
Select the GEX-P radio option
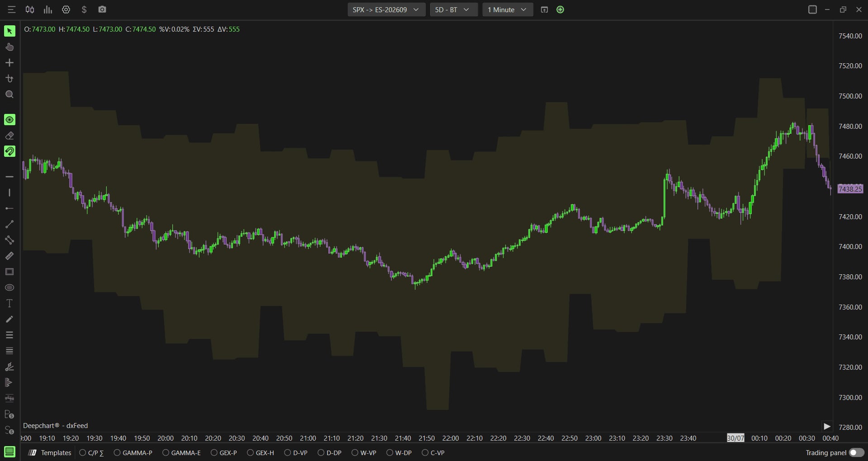click(x=224, y=453)
